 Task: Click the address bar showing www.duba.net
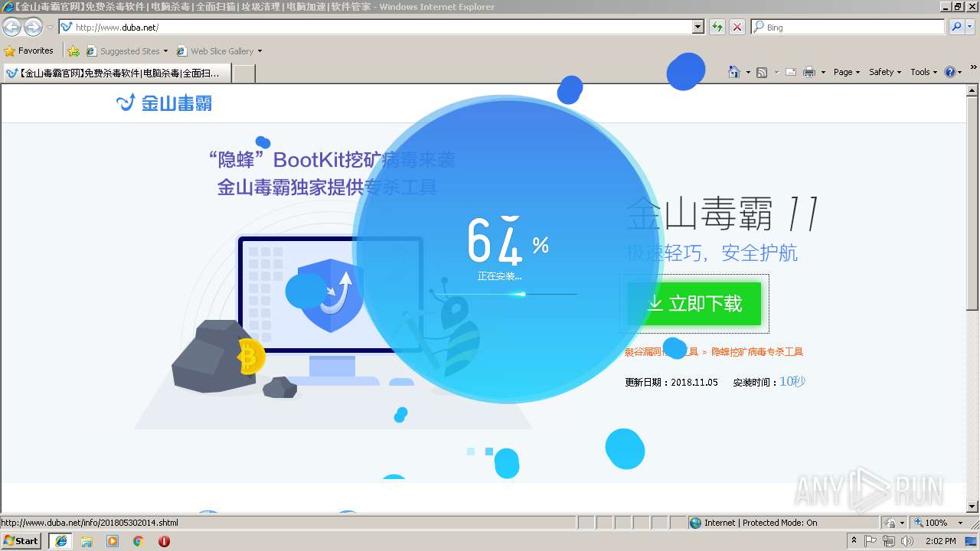[x=375, y=27]
